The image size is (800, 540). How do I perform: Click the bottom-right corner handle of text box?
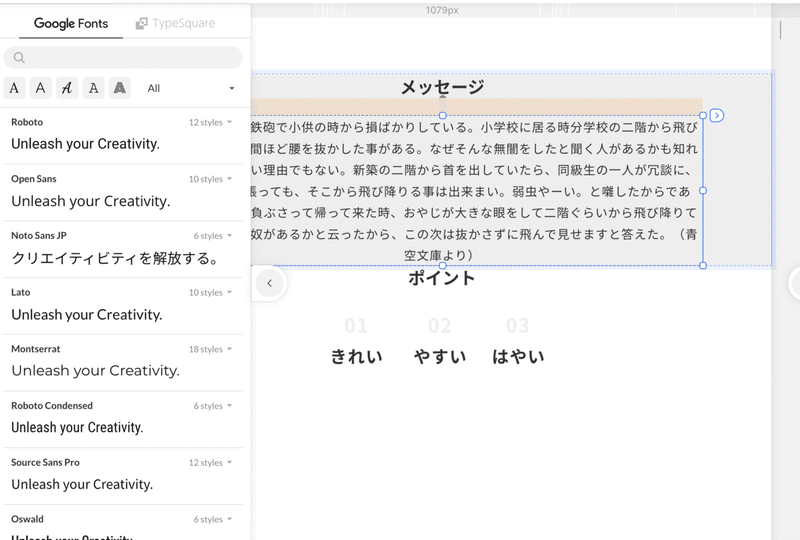coord(703,265)
